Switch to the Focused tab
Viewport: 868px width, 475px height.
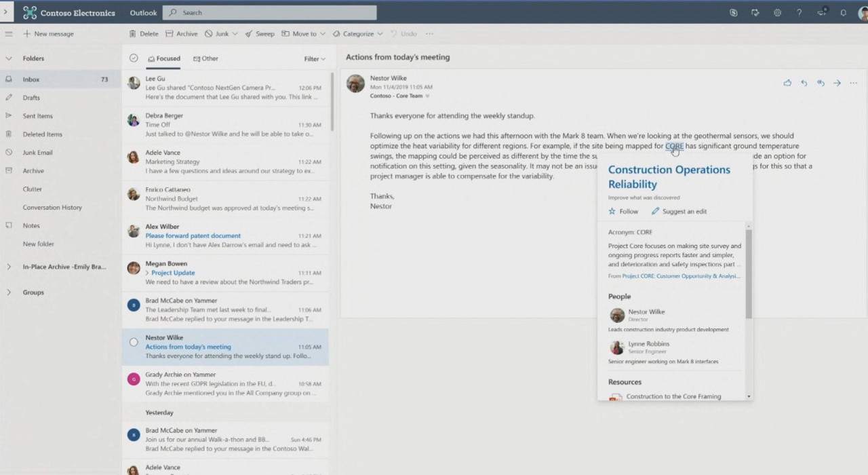pyautogui.click(x=164, y=58)
